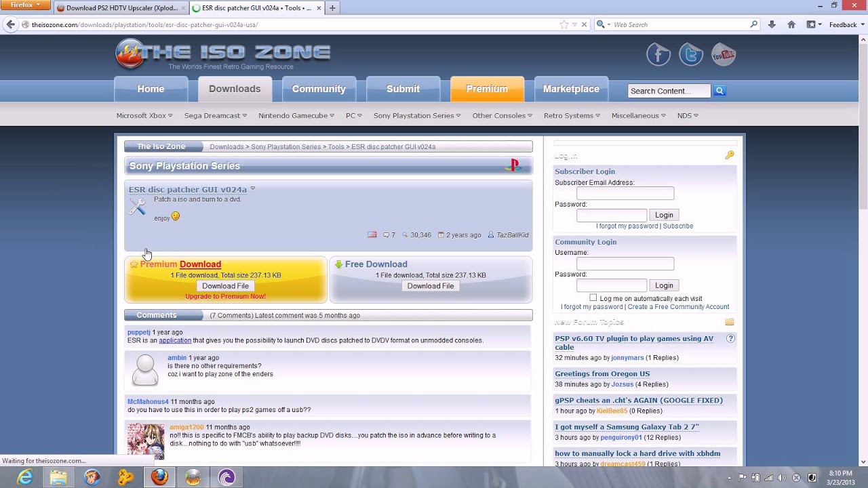Stop loading page with X button
Image resolution: width=868 pixels, height=488 pixels.
click(584, 24)
